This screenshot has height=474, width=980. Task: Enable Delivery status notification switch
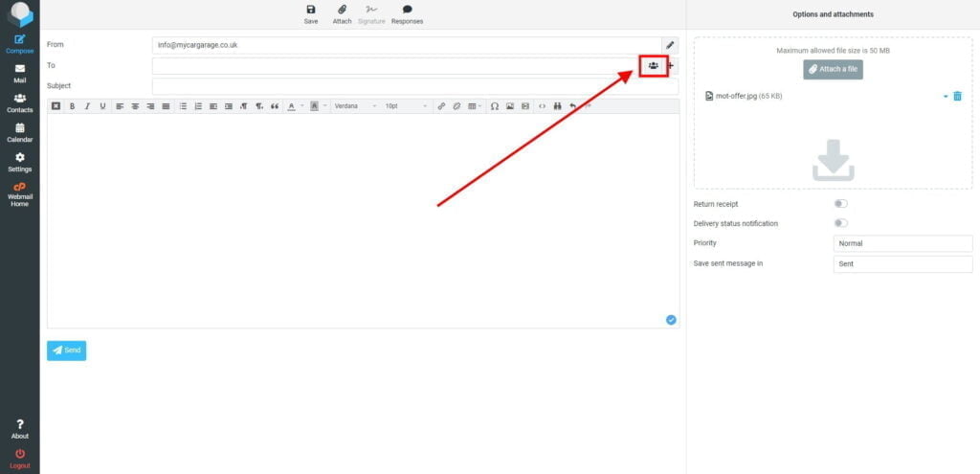click(x=841, y=223)
